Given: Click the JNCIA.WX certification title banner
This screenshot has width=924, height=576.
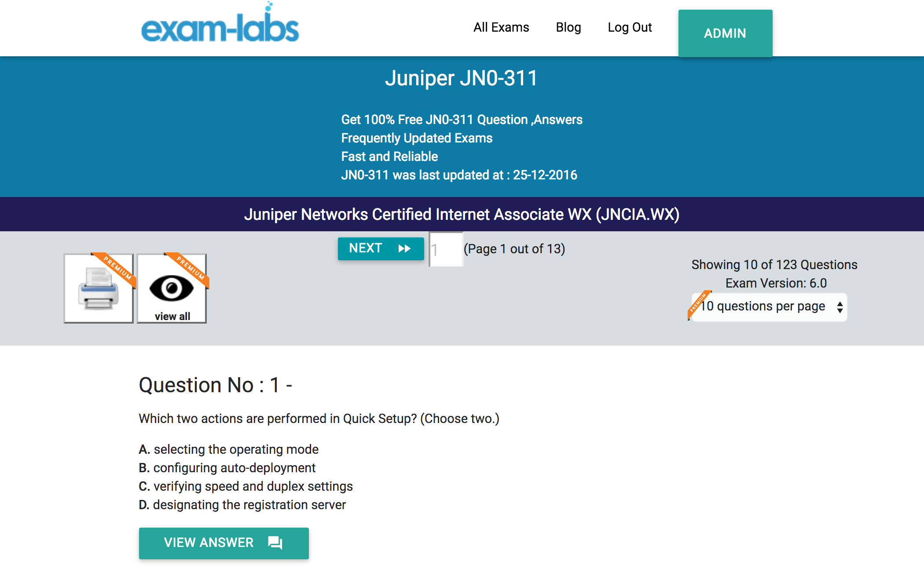Looking at the screenshot, I should point(462,214).
